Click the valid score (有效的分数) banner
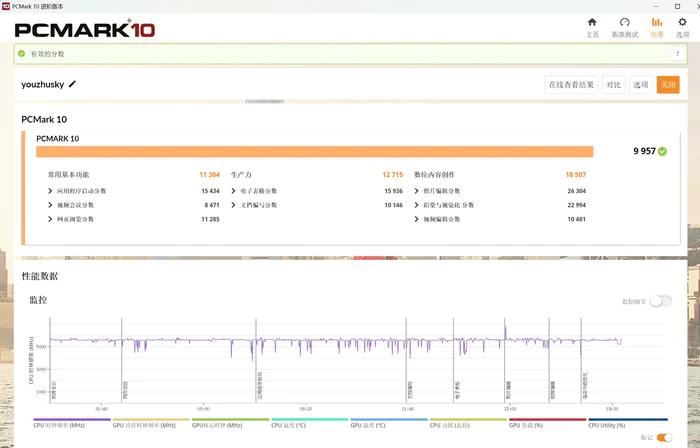700x448 pixels. pyautogui.click(x=350, y=54)
